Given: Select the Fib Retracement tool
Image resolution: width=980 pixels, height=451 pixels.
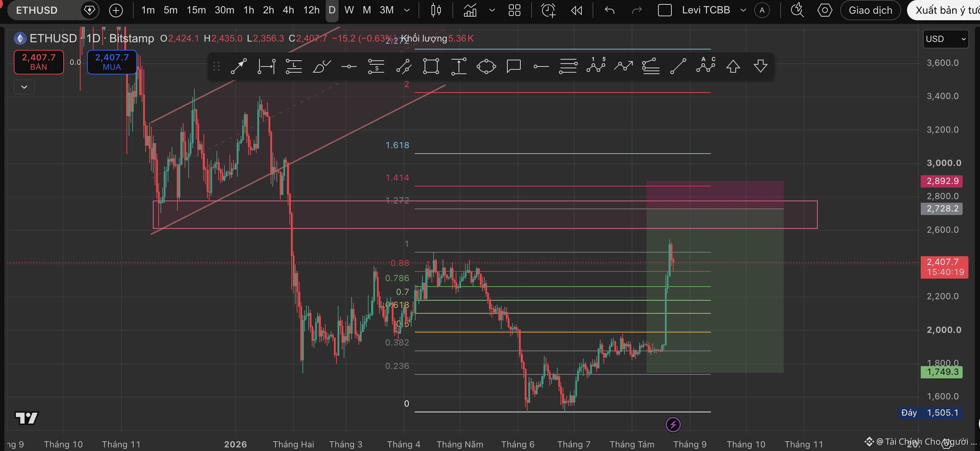Looking at the screenshot, I should point(568,66).
